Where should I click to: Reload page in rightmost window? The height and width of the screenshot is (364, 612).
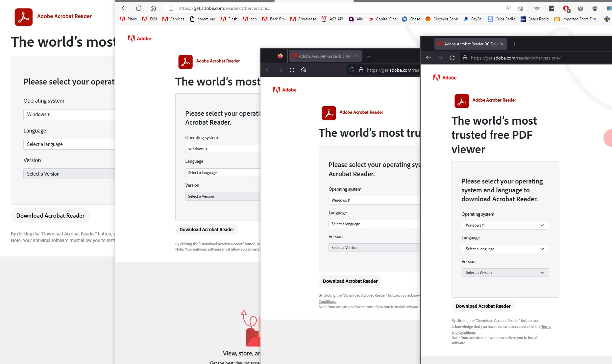452,58
